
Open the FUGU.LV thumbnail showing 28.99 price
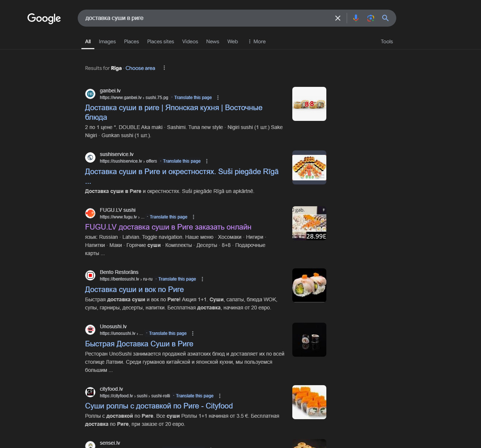pos(309,223)
